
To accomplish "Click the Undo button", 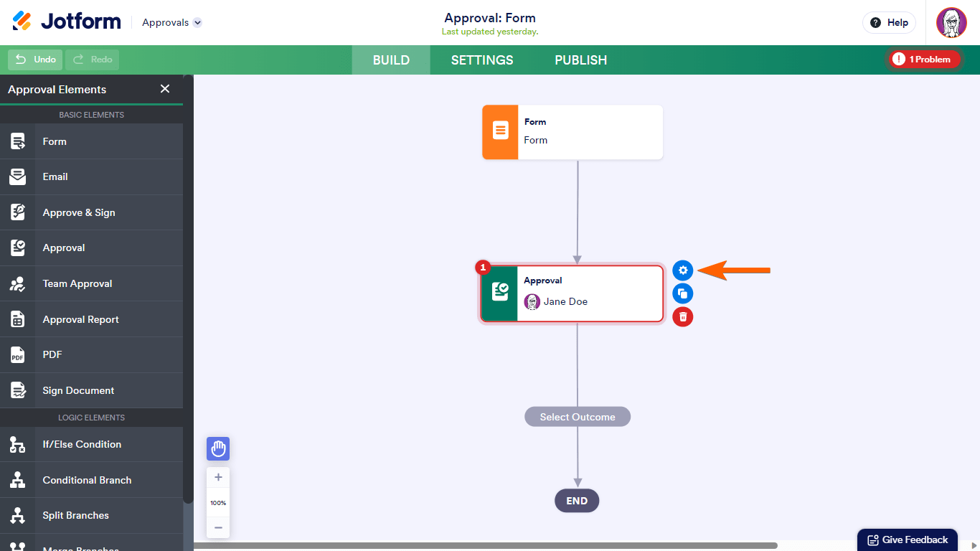I will 36,60.
